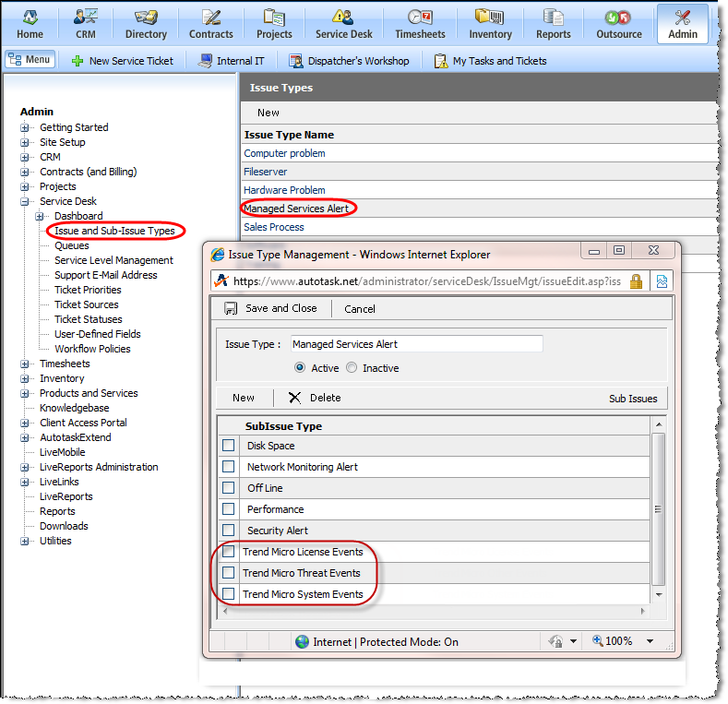The height and width of the screenshot is (704, 728).
Task: Click the Outsource module icon
Action: point(618,18)
